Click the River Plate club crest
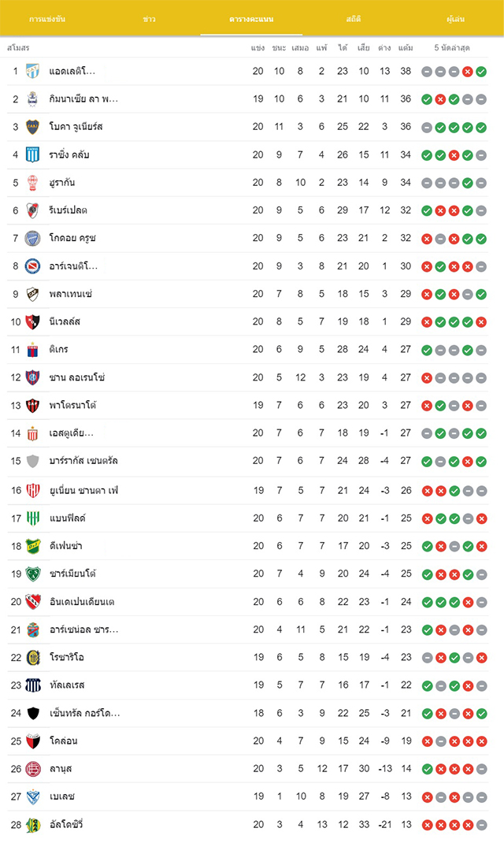The width and height of the screenshot is (504, 843). click(33, 210)
